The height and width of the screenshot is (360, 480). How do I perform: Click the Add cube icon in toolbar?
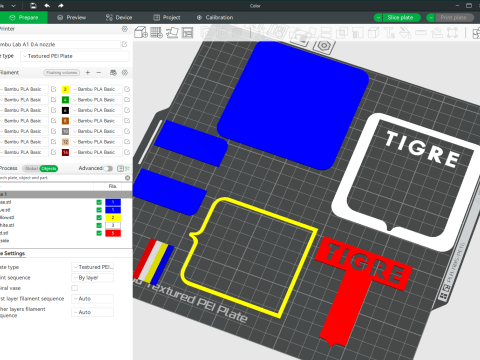pyautogui.click(x=141, y=32)
